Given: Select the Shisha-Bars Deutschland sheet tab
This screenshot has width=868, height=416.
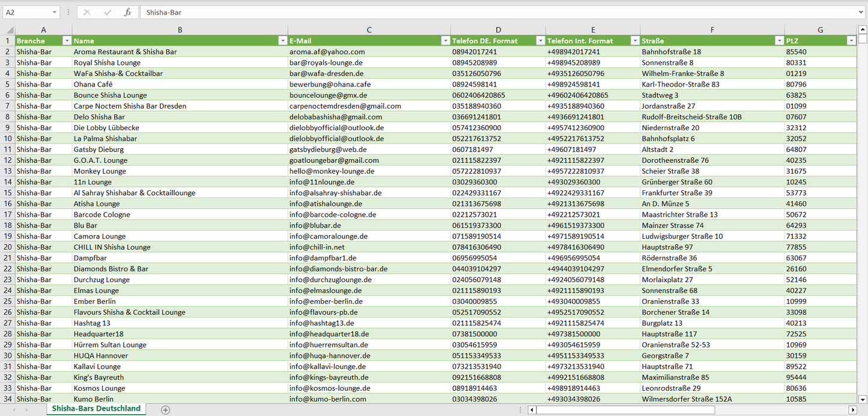Looking at the screenshot, I should tap(96, 409).
